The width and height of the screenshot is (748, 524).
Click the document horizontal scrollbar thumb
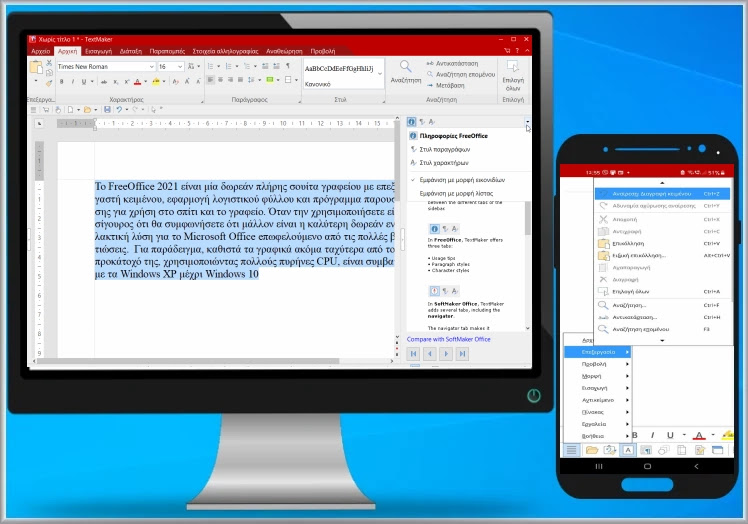pos(188,361)
